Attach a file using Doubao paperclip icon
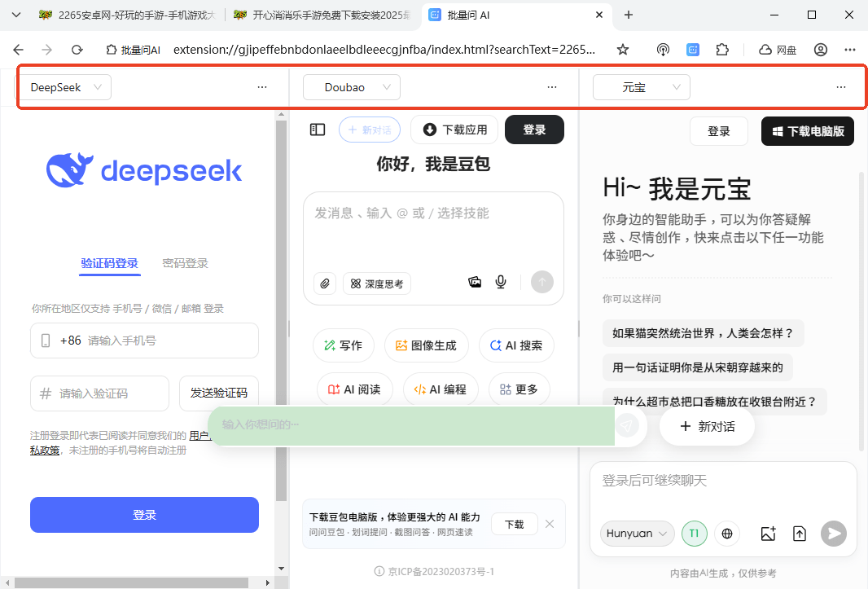This screenshot has width=868, height=589. [x=324, y=283]
